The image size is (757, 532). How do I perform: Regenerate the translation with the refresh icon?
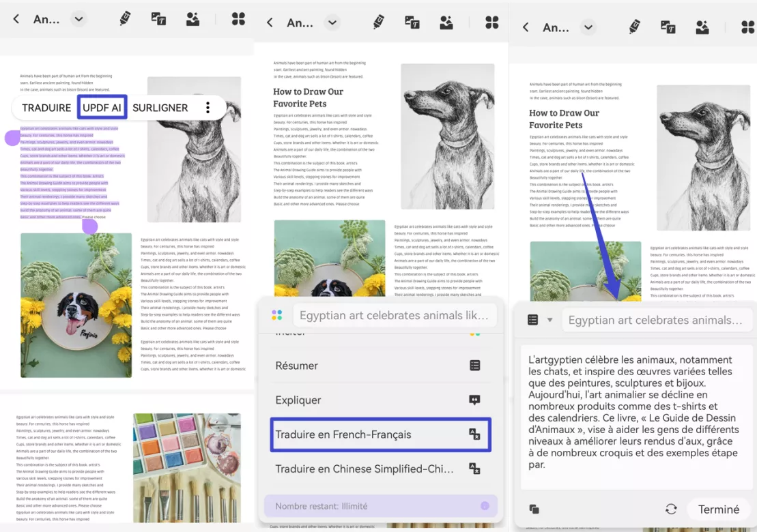click(x=671, y=509)
